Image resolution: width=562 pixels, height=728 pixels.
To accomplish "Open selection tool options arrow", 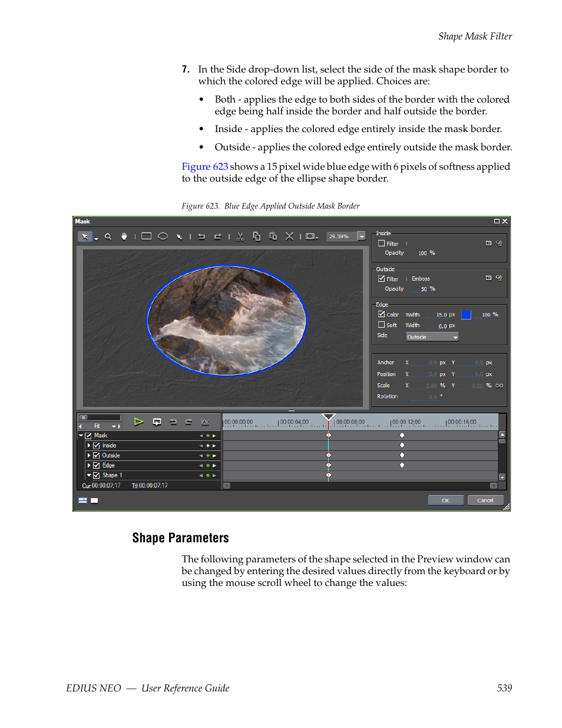I will pyautogui.click(x=96, y=239).
